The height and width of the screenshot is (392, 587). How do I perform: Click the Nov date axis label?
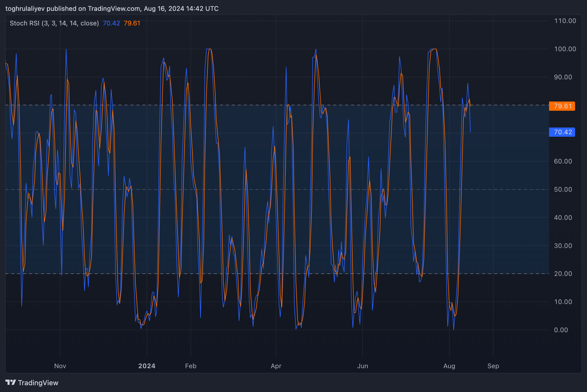pyautogui.click(x=60, y=366)
